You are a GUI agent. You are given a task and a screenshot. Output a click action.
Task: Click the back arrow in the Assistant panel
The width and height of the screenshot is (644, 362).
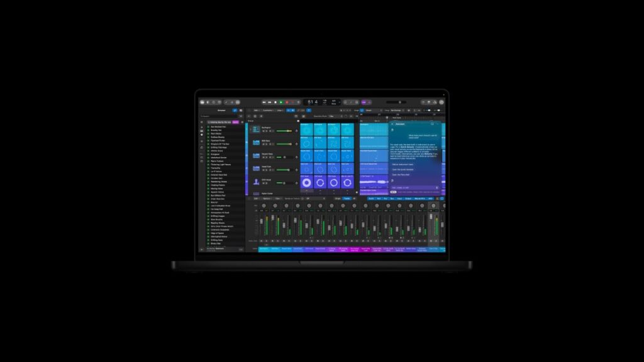[x=392, y=124]
